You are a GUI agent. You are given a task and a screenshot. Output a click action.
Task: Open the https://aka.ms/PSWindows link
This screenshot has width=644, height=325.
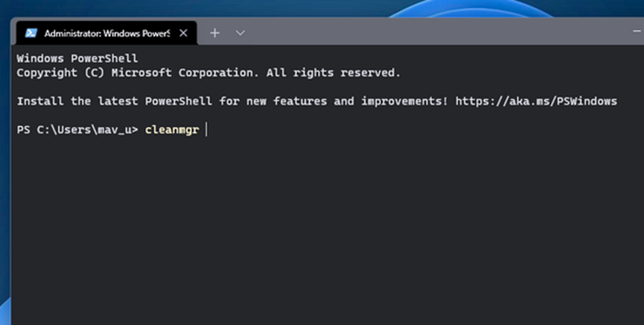coord(536,101)
